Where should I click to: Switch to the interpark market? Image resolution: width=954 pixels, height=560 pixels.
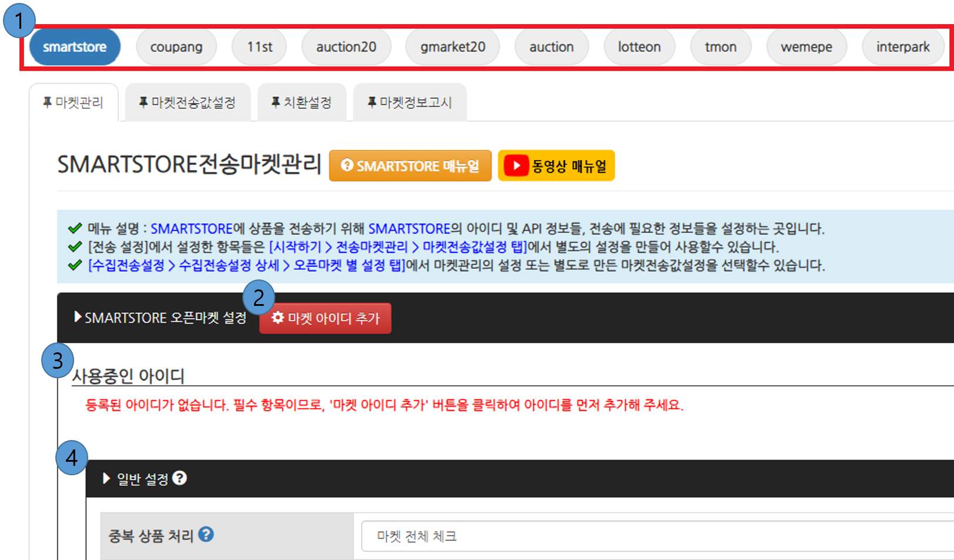[x=903, y=47]
